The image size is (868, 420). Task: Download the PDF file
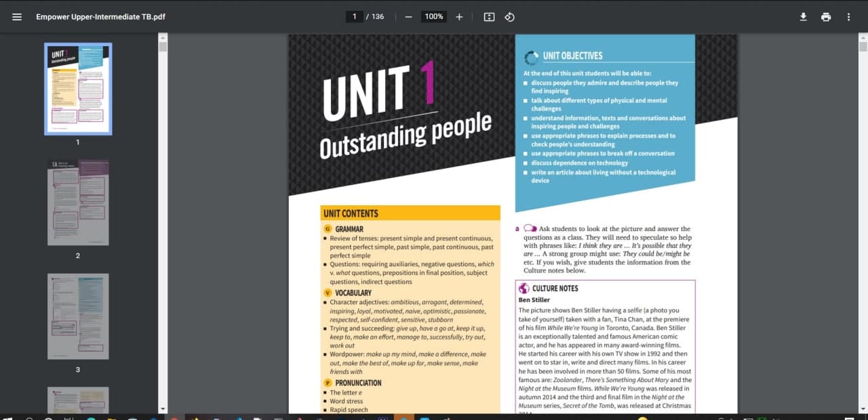[x=803, y=17]
